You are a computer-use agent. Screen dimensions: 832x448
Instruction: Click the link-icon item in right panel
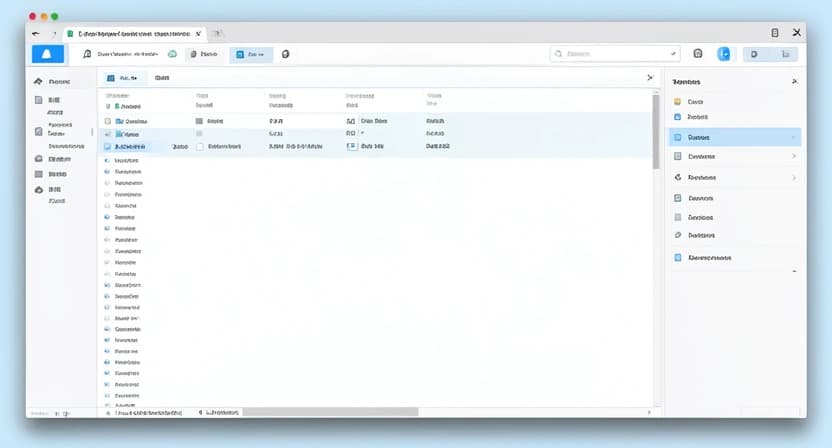(x=695, y=235)
